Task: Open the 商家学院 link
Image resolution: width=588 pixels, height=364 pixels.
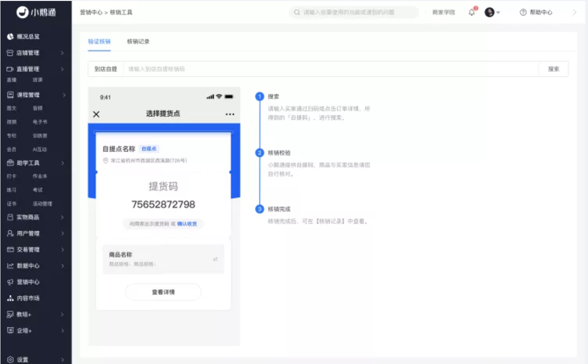Action: (443, 13)
